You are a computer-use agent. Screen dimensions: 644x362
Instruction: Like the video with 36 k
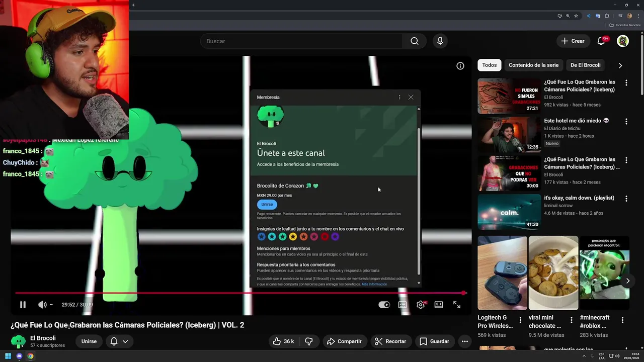click(x=283, y=341)
